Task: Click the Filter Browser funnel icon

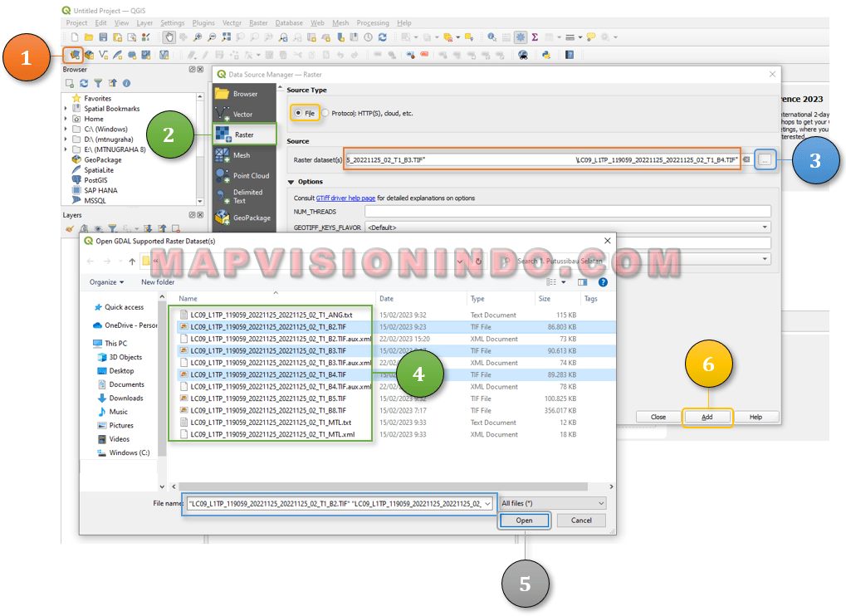Action: tap(98, 83)
